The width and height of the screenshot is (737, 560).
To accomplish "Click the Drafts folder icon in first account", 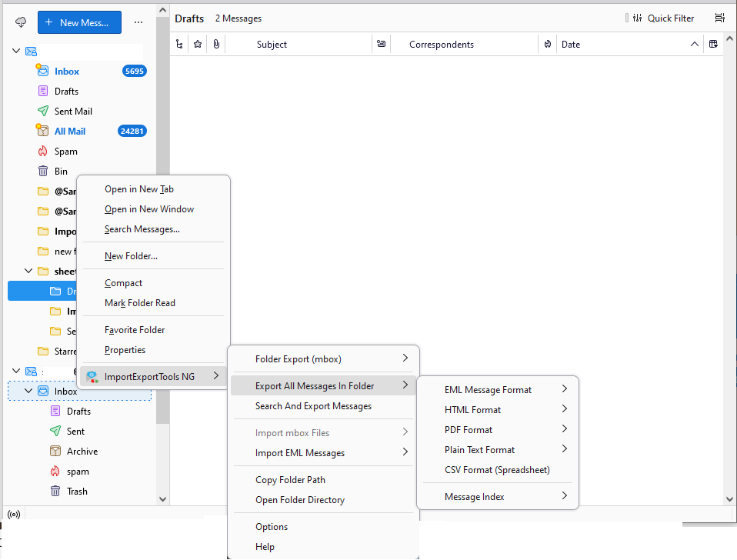I will pos(43,91).
